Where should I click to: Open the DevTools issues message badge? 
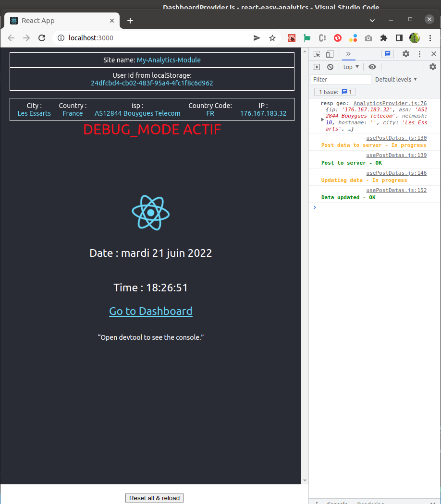[x=388, y=54]
